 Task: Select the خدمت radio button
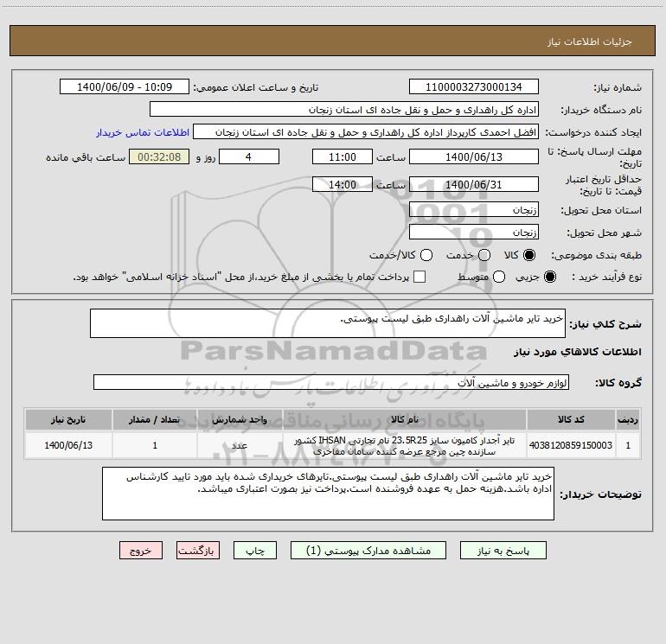tap(484, 255)
